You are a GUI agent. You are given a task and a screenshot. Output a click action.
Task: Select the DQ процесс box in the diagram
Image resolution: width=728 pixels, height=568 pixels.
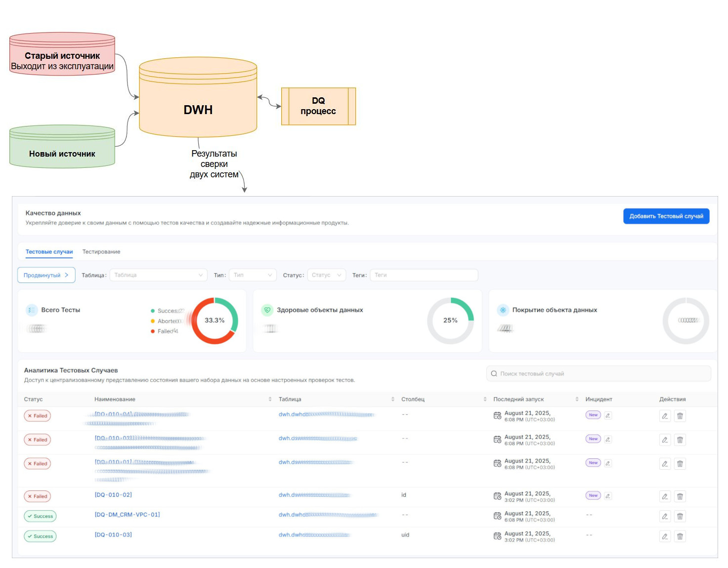coord(318,106)
